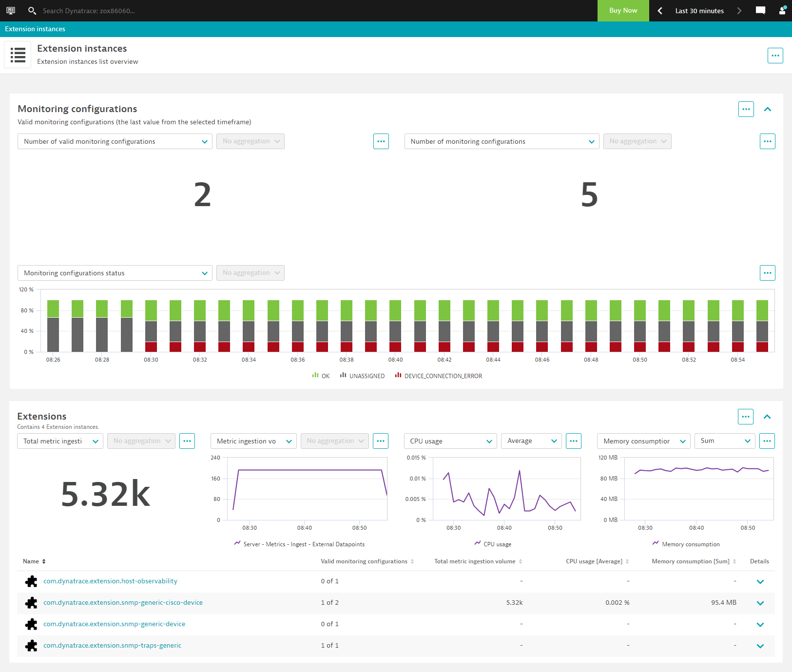Open Metric ingestion volume dropdown
This screenshot has height=672, width=792.
[x=253, y=441]
